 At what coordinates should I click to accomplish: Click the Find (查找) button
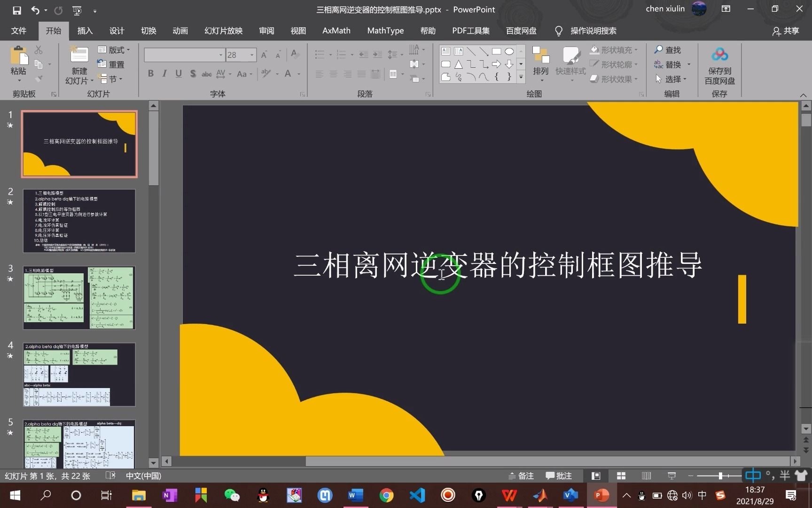point(667,50)
